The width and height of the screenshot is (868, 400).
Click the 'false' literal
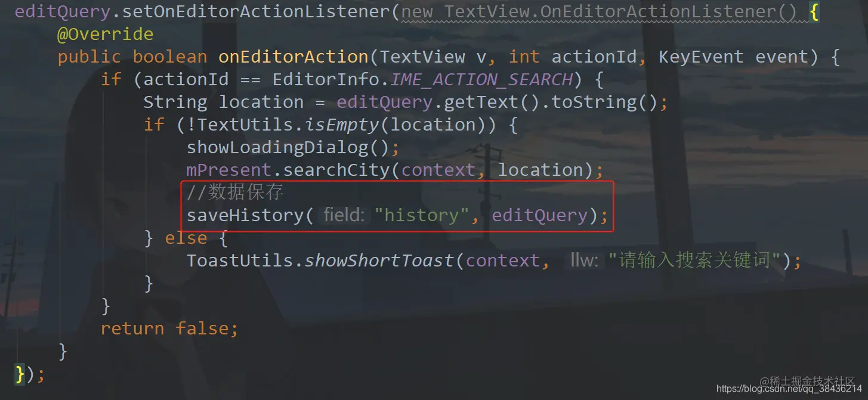(x=202, y=328)
